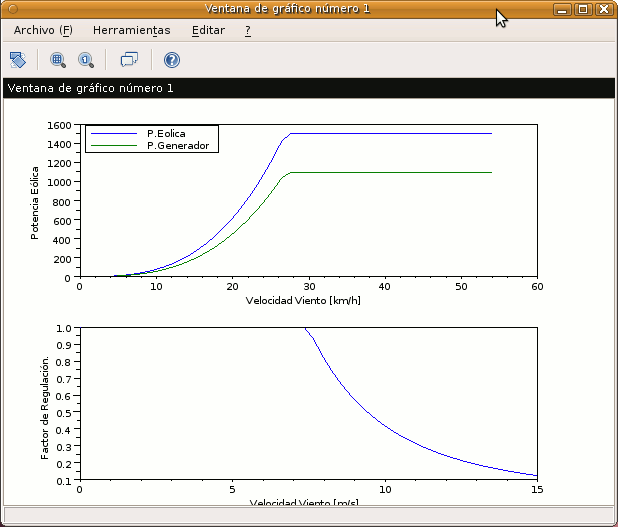Click the 60 tick label on upper x-axis
618x527 pixels.
point(537,287)
